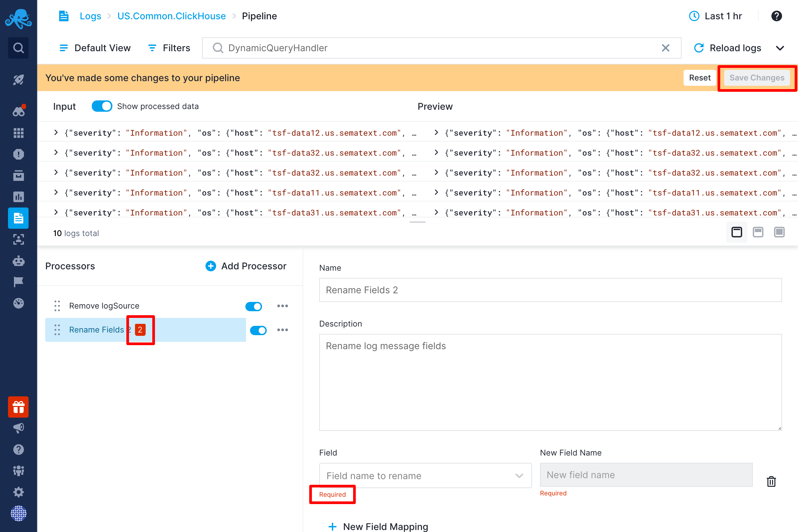Select the Remove logSource processor
798x532 pixels.
pyautogui.click(x=104, y=306)
